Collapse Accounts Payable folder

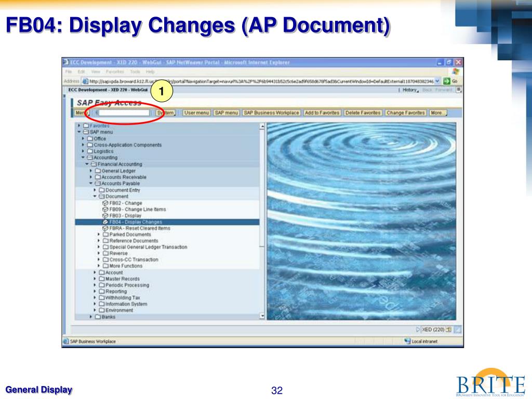[x=91, y=183]
